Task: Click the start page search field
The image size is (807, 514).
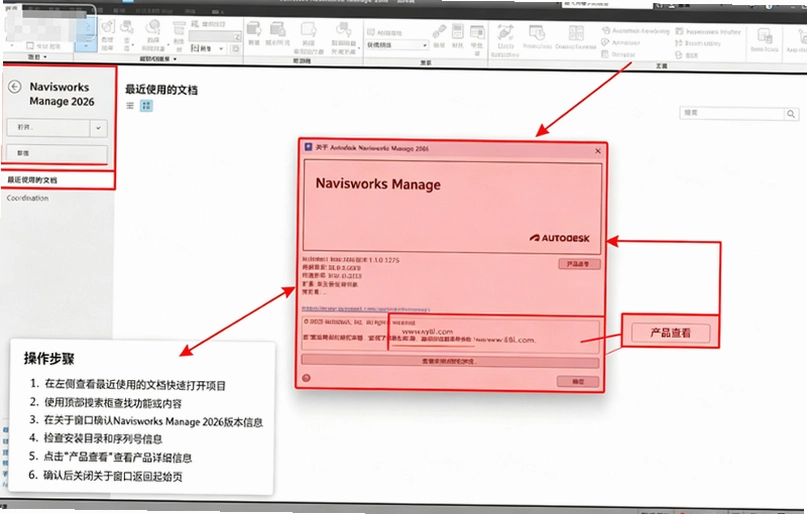Action: [732, 114]
